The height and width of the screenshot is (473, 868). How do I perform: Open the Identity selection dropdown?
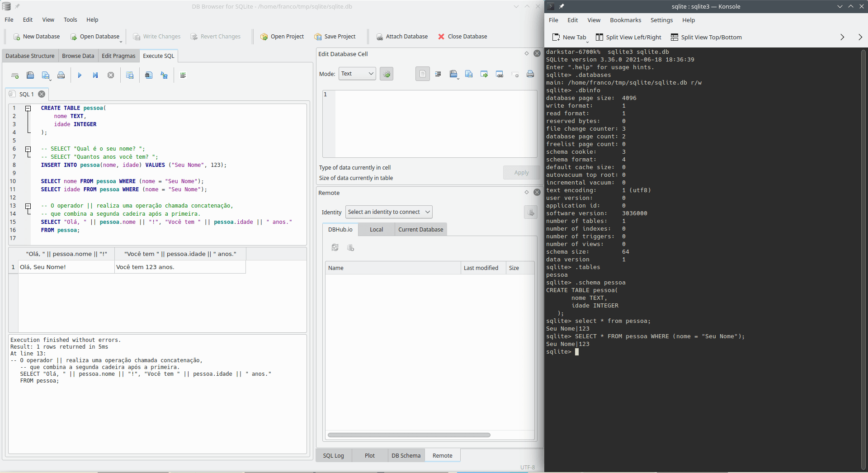(x=389, y=212)
